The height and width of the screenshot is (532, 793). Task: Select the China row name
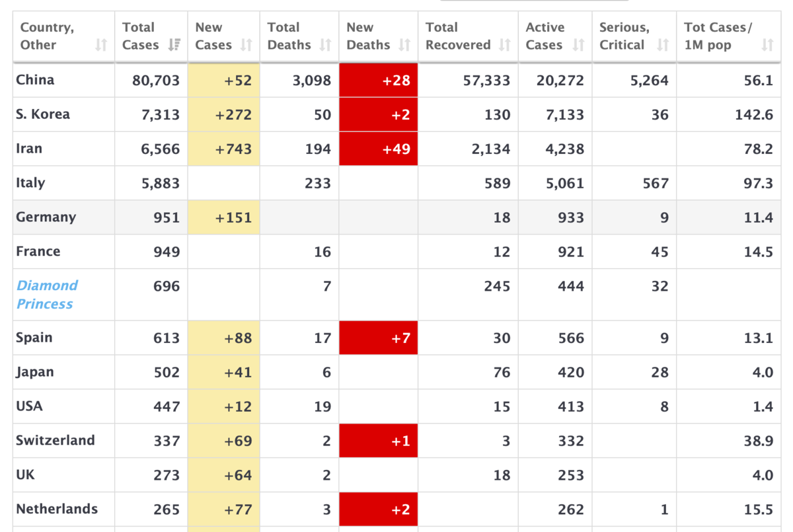pos(35,80)
